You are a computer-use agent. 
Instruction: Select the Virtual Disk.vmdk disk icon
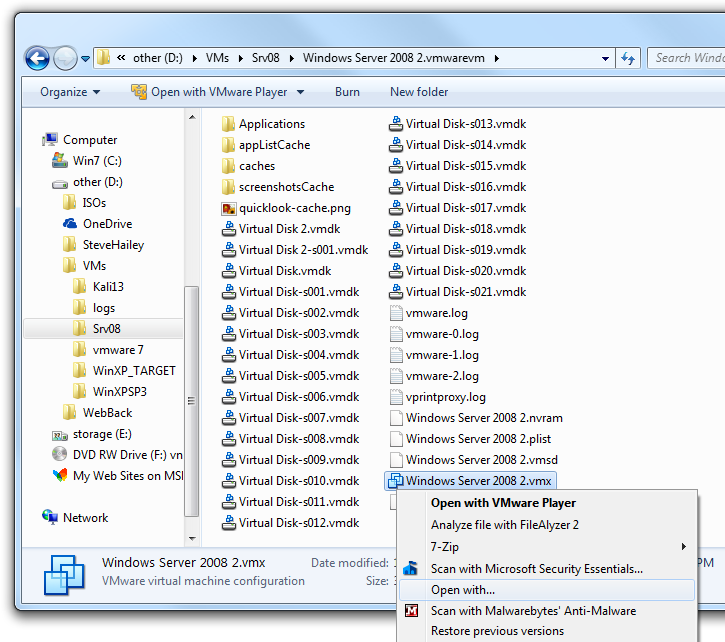pyautogui.click(x=228, y=271)
